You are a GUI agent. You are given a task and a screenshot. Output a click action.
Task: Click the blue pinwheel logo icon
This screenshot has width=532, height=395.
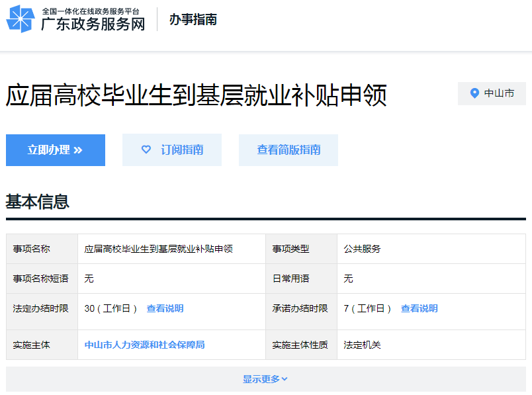tap(21, 19)
